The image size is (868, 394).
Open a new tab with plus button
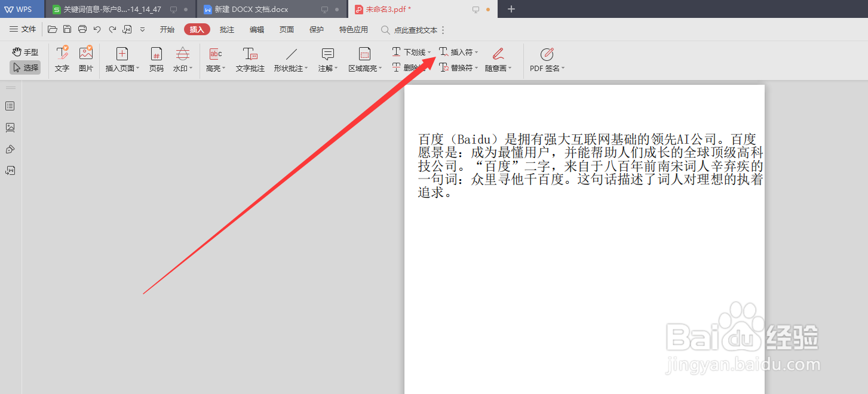(511, 9)
